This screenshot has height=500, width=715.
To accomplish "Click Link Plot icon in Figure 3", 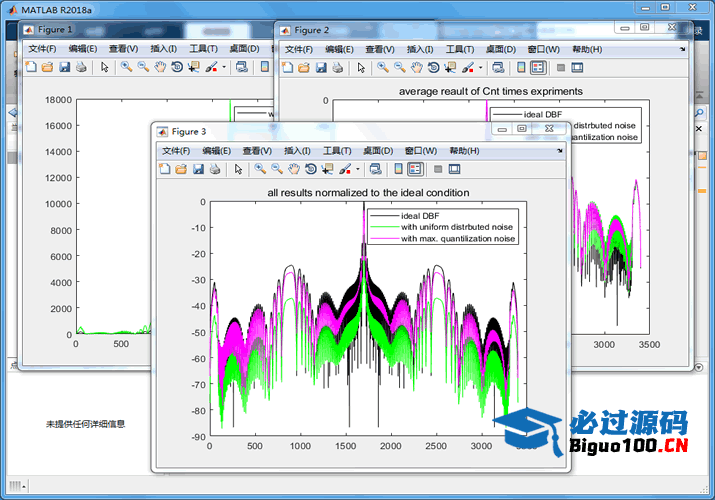I will pyautogui.click(x=376, y=169).
